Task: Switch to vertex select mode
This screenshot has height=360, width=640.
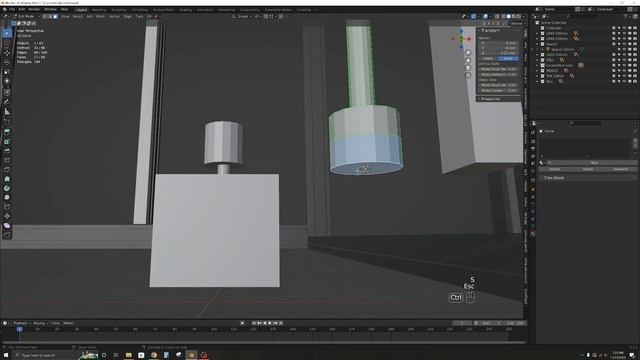Action: [x=45, y=16]
